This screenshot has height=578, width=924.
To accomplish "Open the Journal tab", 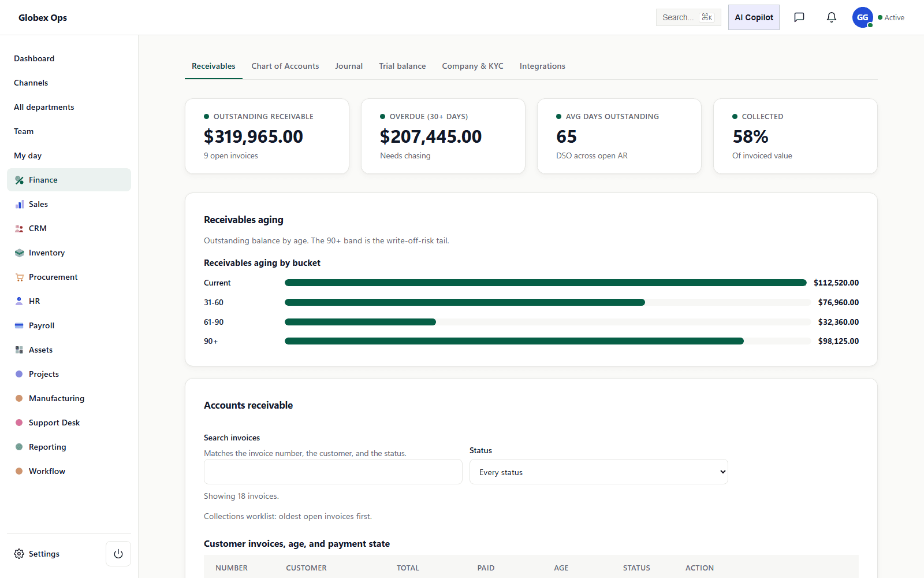I will (x=349, y=66).
